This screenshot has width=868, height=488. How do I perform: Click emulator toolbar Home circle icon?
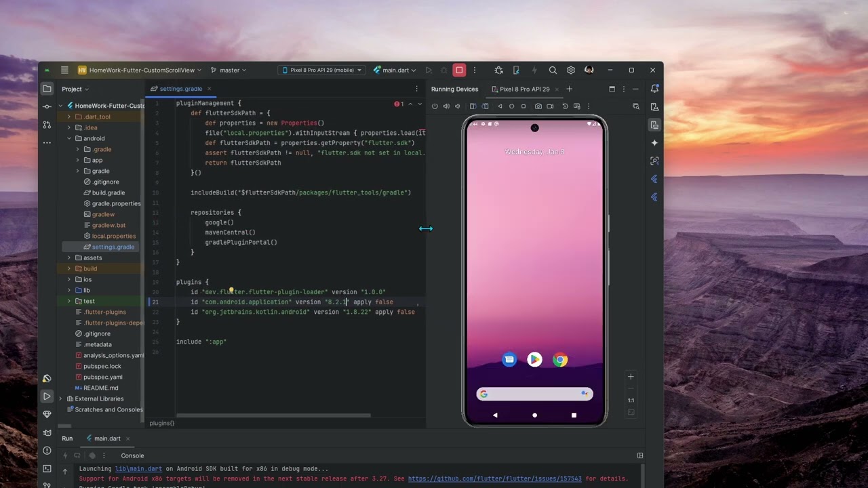511,106
